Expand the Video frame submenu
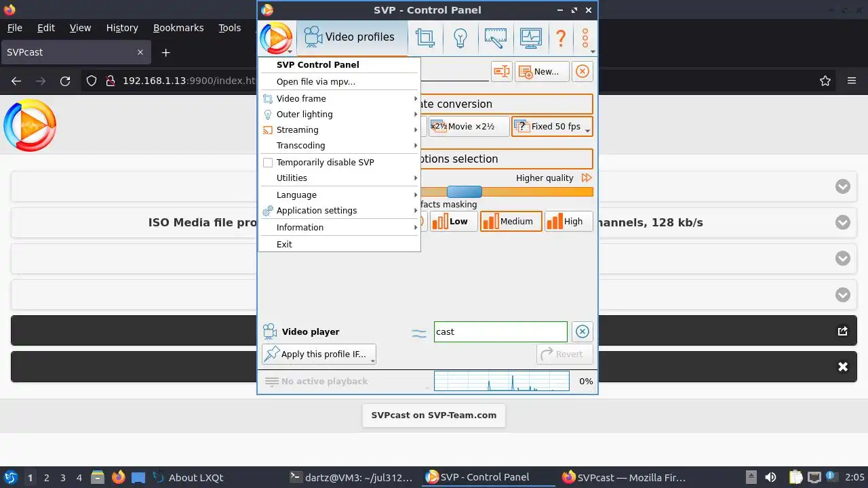This screenshot has width=868, height=488. 339,98
